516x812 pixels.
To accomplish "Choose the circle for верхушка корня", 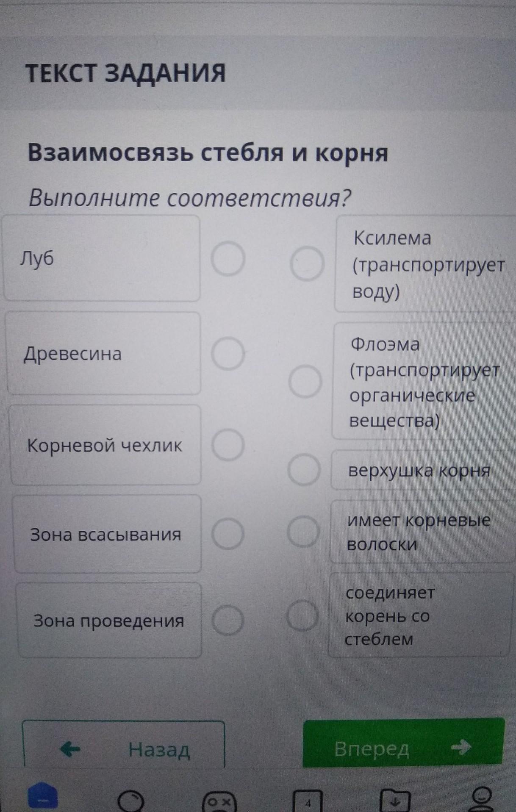I will coord(304,470).
